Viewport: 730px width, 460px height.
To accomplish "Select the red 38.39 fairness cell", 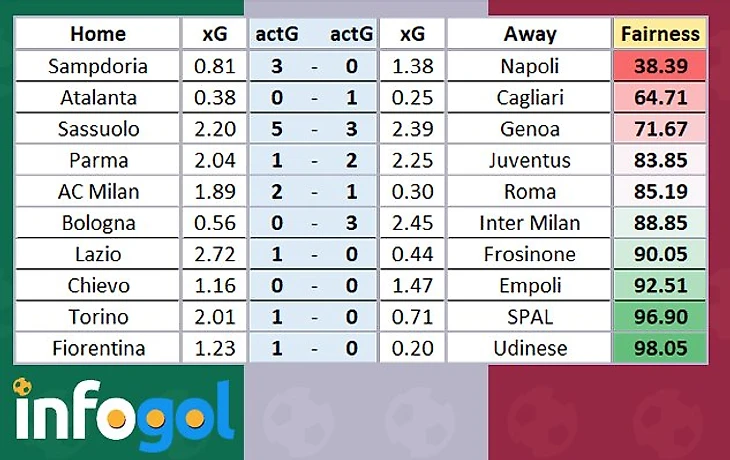I will 660,66.
